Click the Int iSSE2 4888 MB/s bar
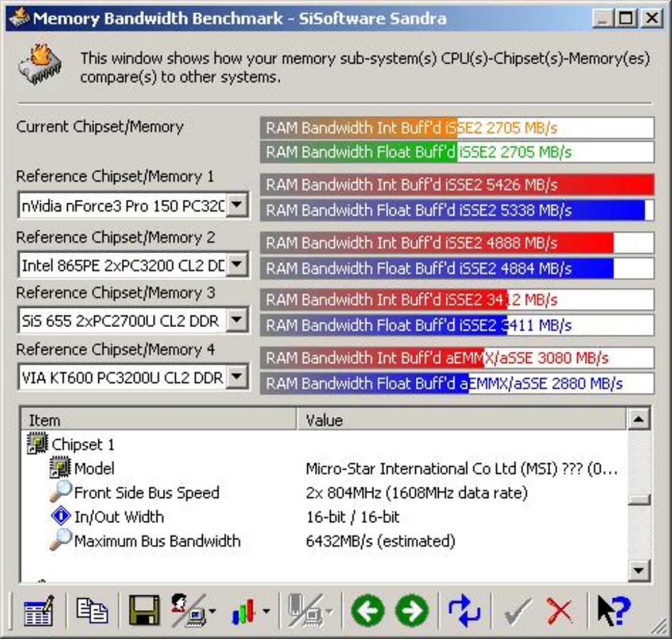The width and height of the screenshot is (672, 639). (457, 243)
